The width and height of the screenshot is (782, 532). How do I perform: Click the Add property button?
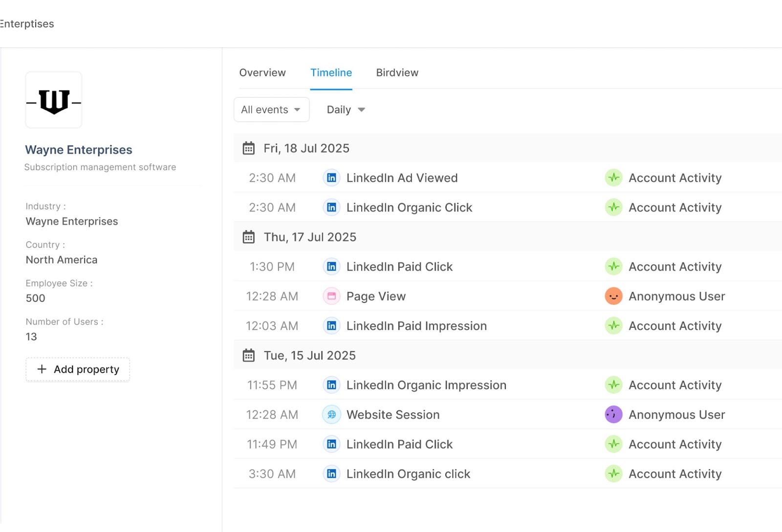coord(78,369)
